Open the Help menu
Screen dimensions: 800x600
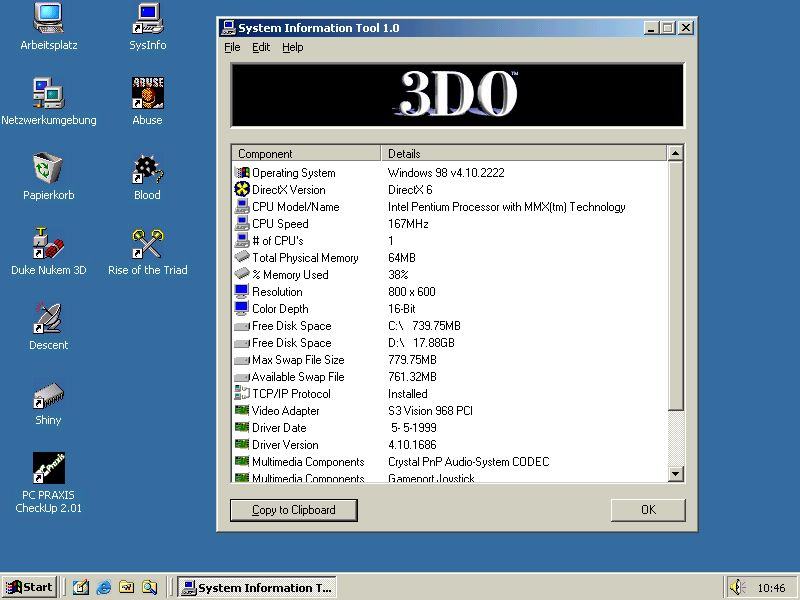click(292, 47)
